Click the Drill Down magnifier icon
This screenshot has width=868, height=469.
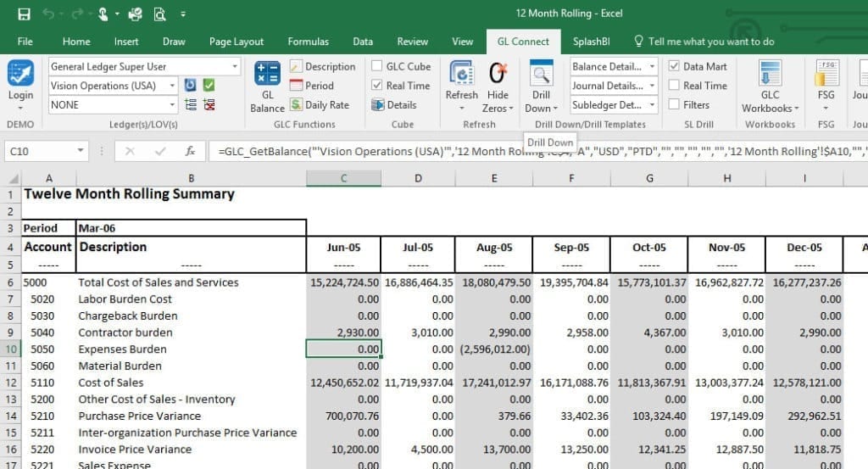pos(540,75)
